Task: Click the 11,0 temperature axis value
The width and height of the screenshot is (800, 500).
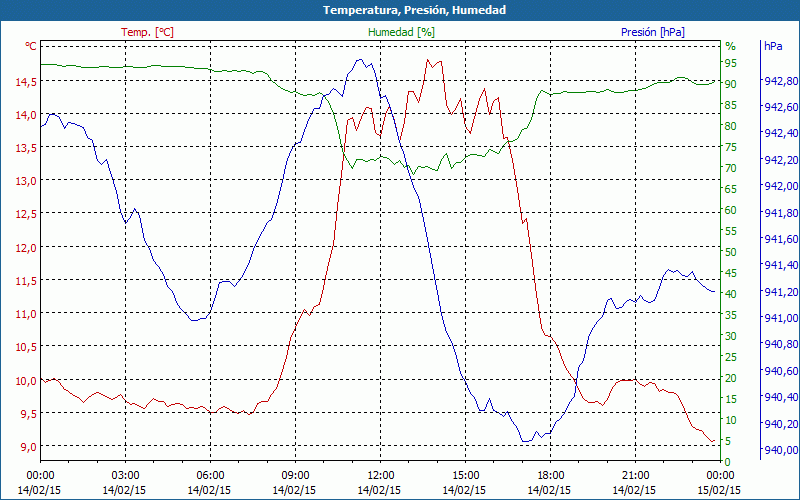Action: [27, 314]
